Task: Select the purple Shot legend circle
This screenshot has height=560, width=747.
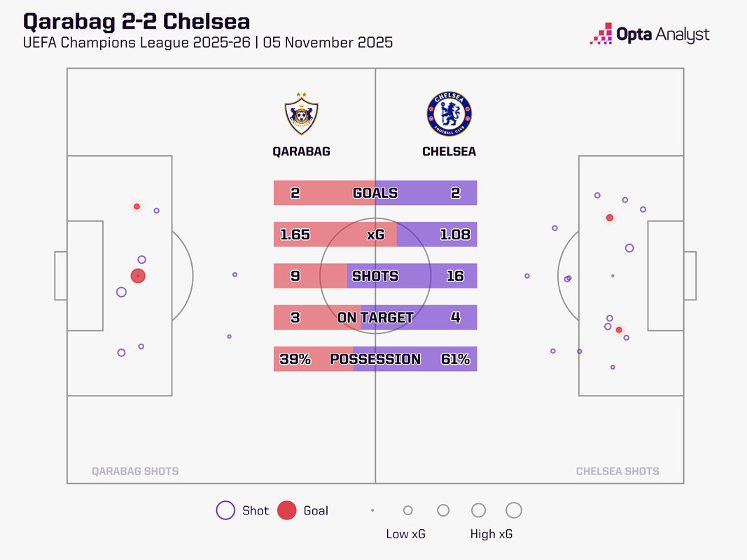Action: tap(225, 510)
